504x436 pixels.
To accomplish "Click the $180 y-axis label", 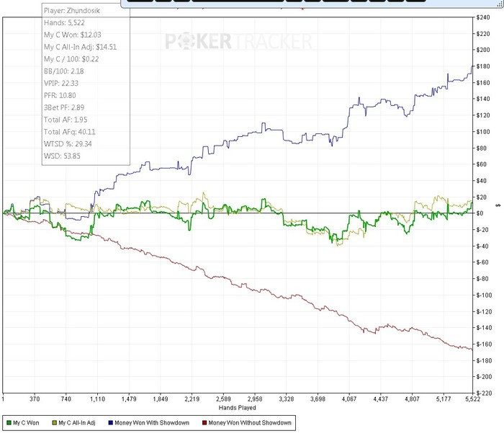I will pos(483,66).
